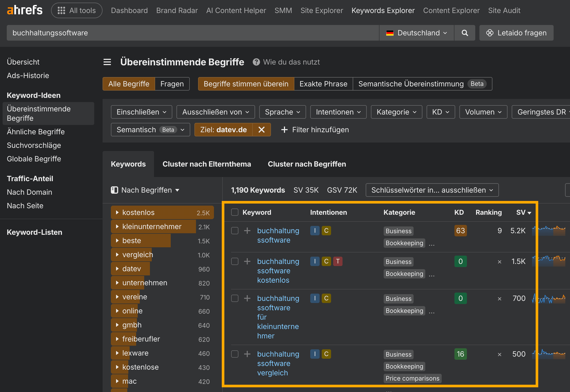Image resolution: width=570 pixels, height=392 pixels.
Task: Open trend chart for 5.2K volume row
Action: tap(549, 231)
